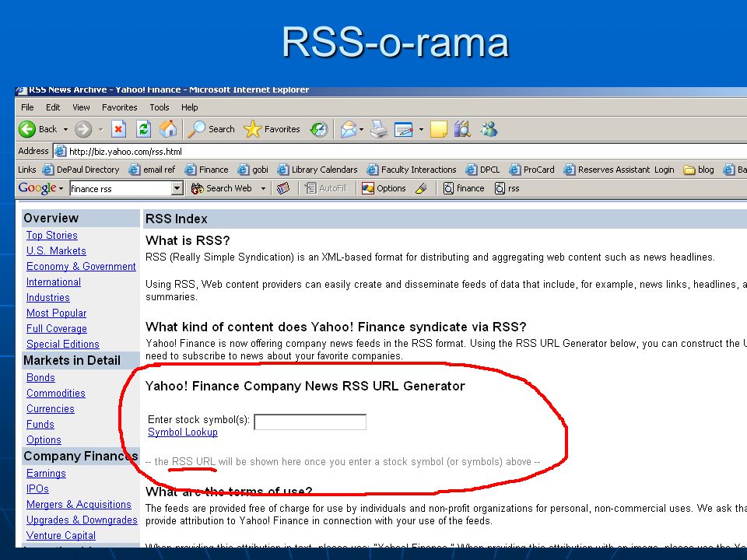The image size is (747, 560).
Task: Click the AutoFill button in the Google toolbar
Action: point(326,188)
